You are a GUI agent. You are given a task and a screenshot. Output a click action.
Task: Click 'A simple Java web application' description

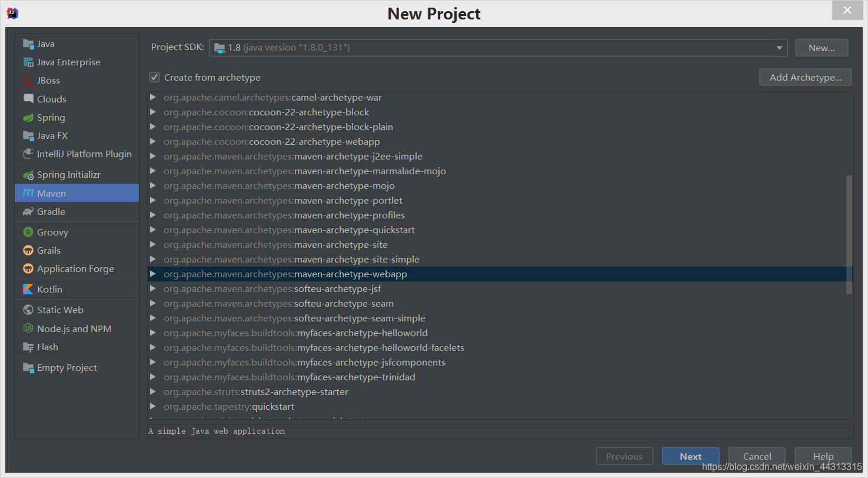point(217,431)
